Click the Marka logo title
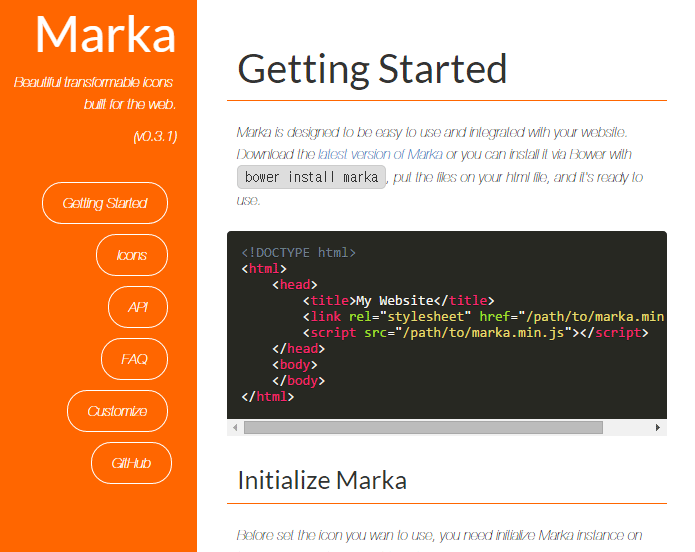The width and height of the screenshot is (695, 552). pos(105,35)
